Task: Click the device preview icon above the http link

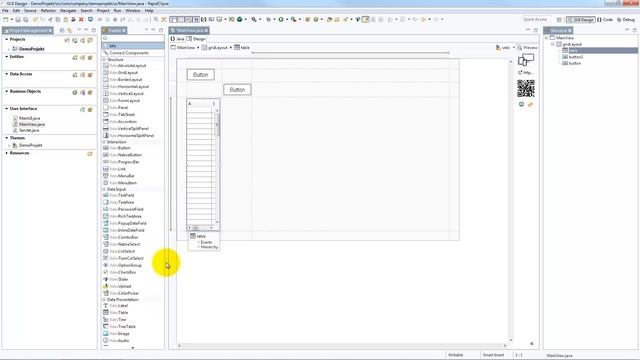Action: 526,60
